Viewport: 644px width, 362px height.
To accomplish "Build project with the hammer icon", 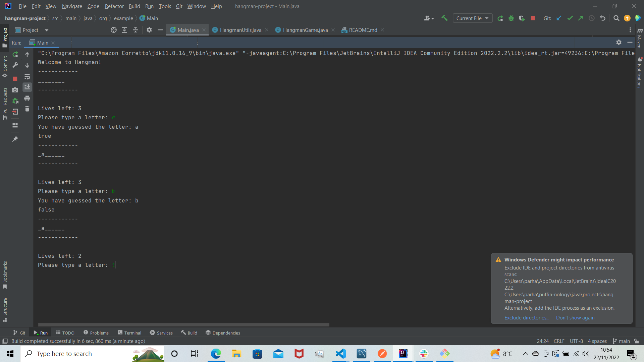I will point(445,18).
